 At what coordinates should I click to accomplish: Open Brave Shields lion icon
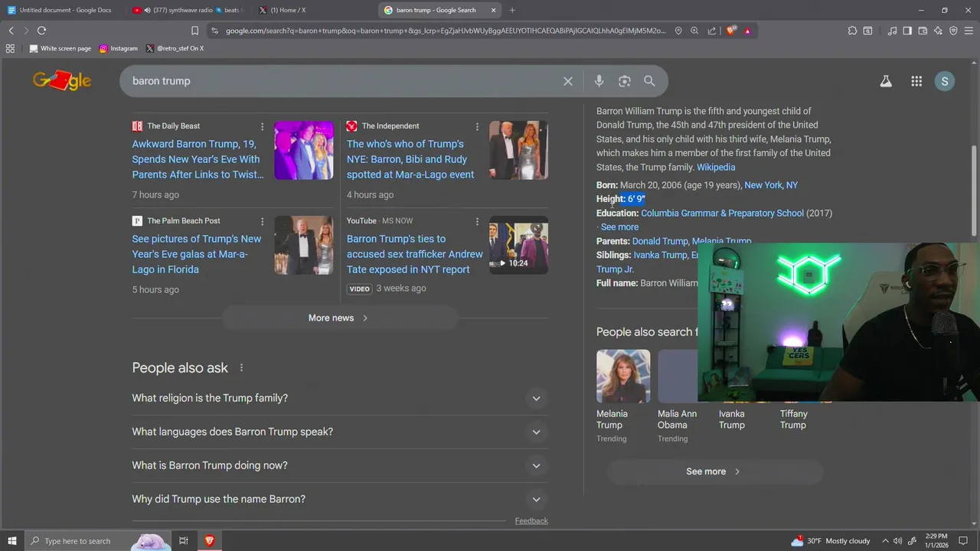[x=730, y=31]
